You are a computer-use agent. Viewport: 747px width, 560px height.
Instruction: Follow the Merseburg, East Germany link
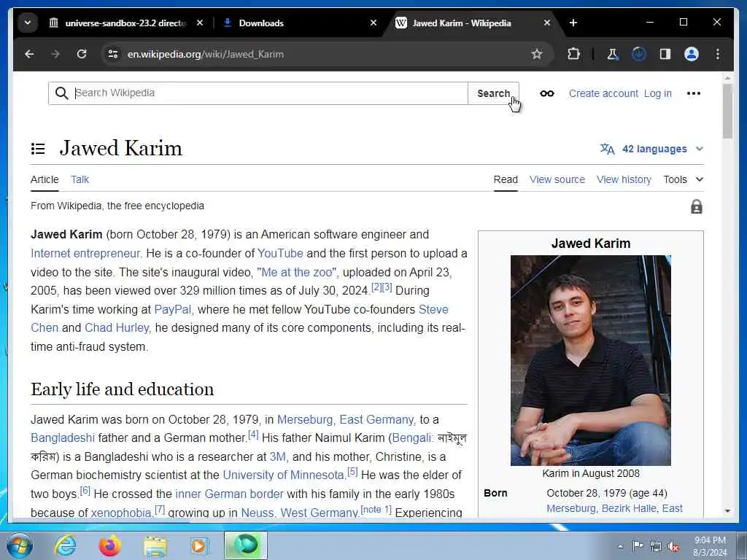pyautogui.click(x=345, y=419)
